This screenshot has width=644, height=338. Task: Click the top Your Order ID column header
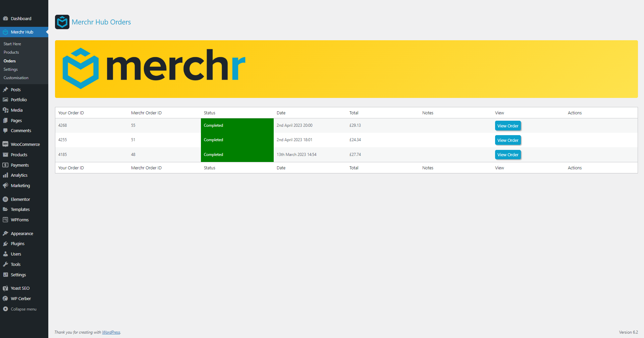point(71,113)
